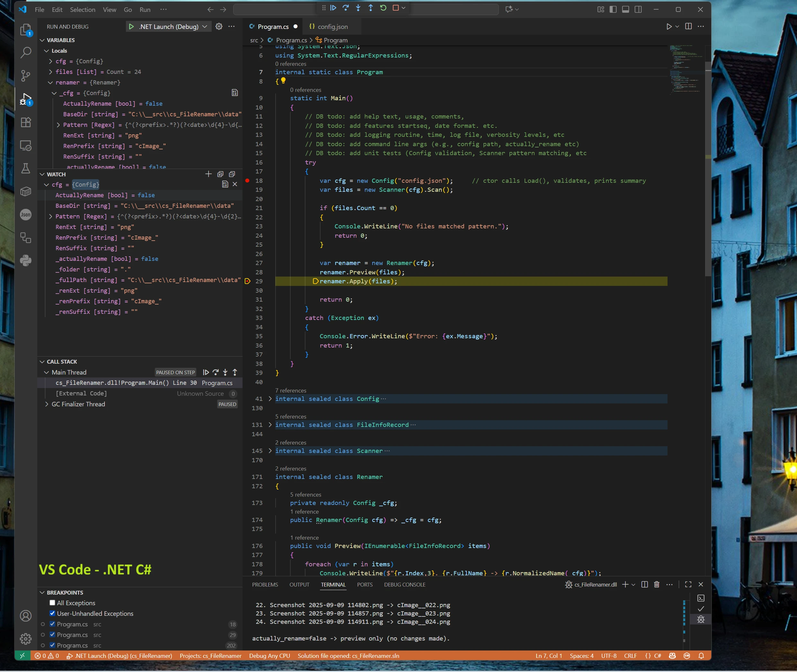Open .NET Launch configuration dropdown
The image size is (797, 672).
tap(205, 26)
